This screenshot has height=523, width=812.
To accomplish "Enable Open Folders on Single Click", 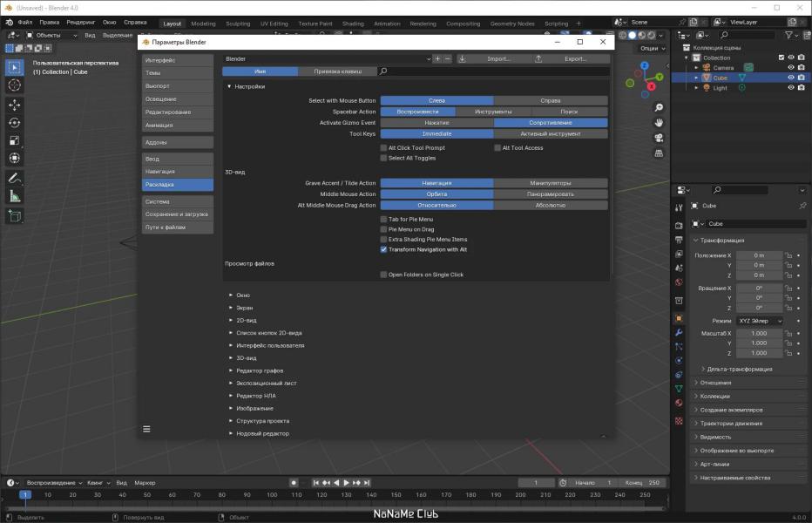I will [x=383, y=275].
